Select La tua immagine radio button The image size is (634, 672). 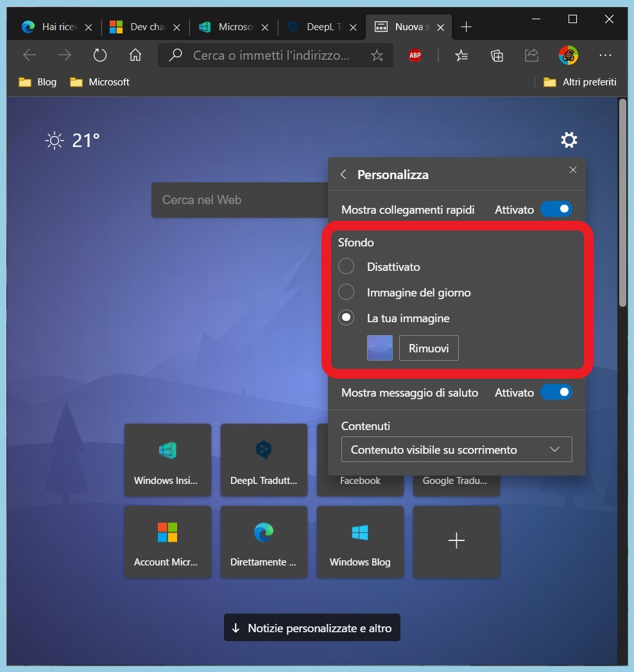point(346,318)
